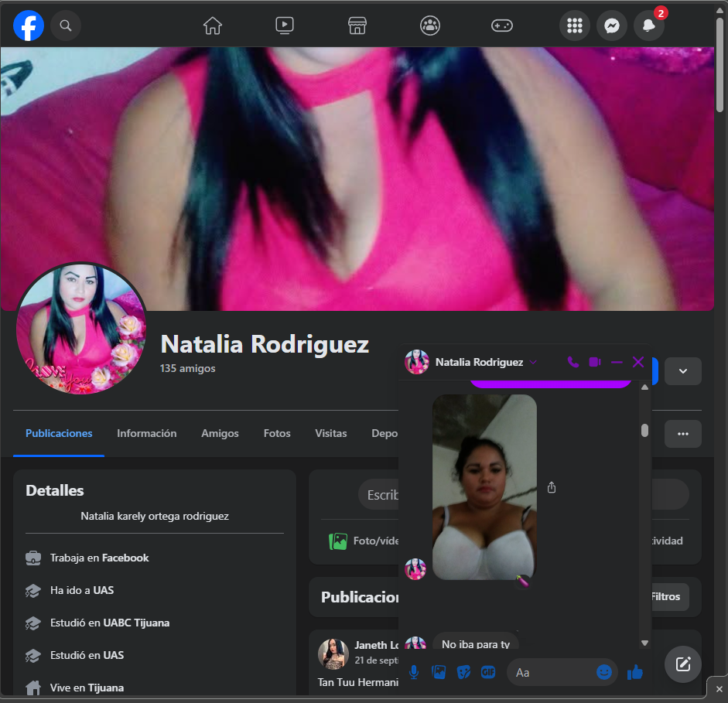Open the Groups icon in top bar
The image size is (728, 703).
[x=429, y=25]
